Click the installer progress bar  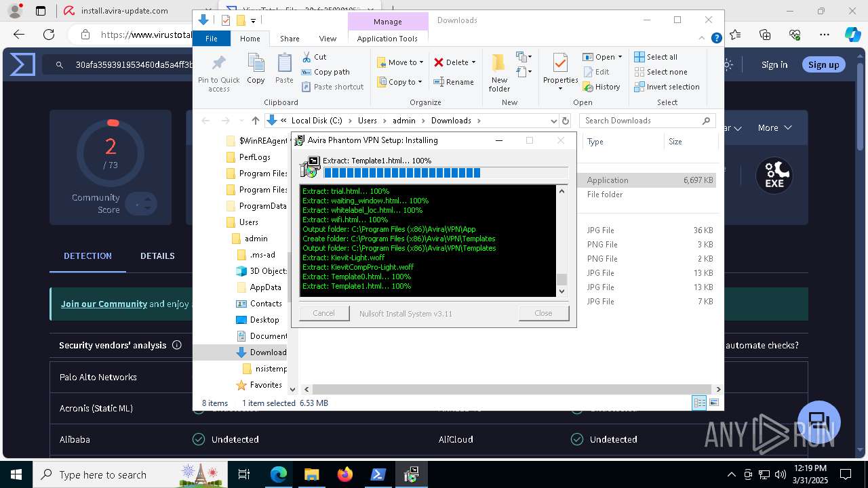click(x=446, y=173)
